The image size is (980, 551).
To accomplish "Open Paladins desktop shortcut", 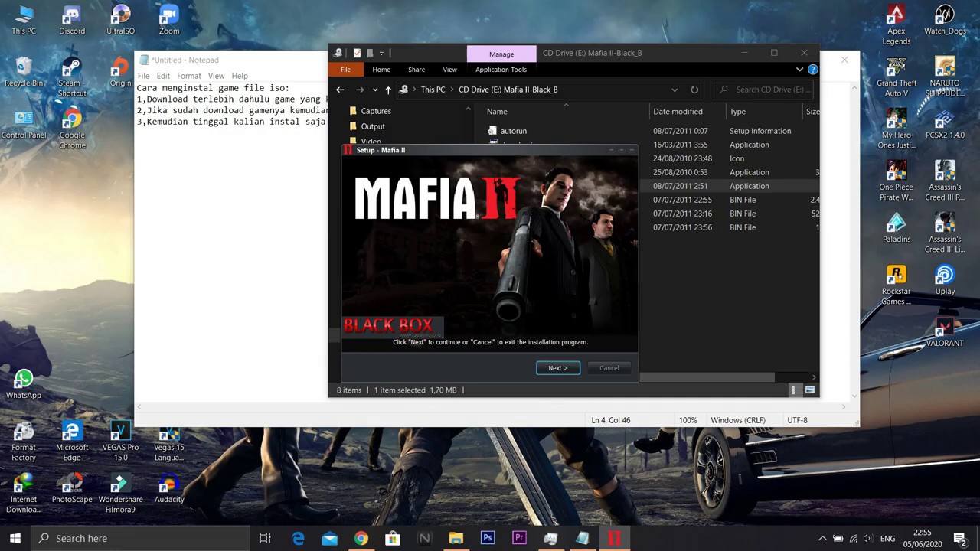I will tap(896, 229).
